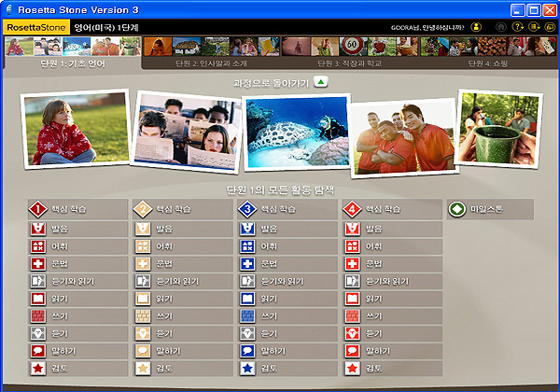The height and width of the screenshot is (392, 560).
Task: Open lesson 4 듣기 red listening icon
Action: click(x=353, y=334)
